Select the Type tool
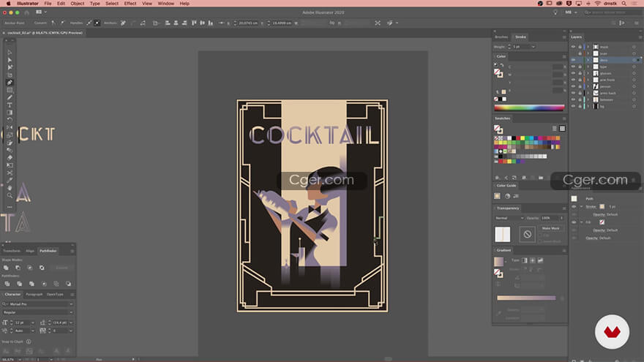The width and height of the screenshot is (644, 362). [10, 105]
